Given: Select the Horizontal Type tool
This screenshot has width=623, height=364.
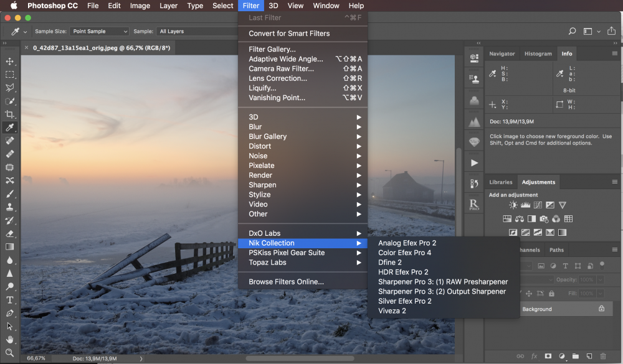Looking at the screenshot, I should tap(10, 300).
